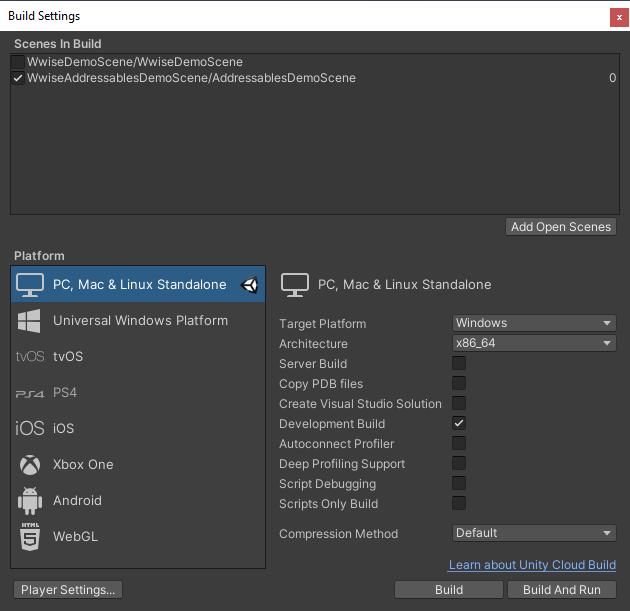Uncheck the AddressablesDemoScene scene checkbox
This screenshot has width=630, height=611.
click(18, 78)
